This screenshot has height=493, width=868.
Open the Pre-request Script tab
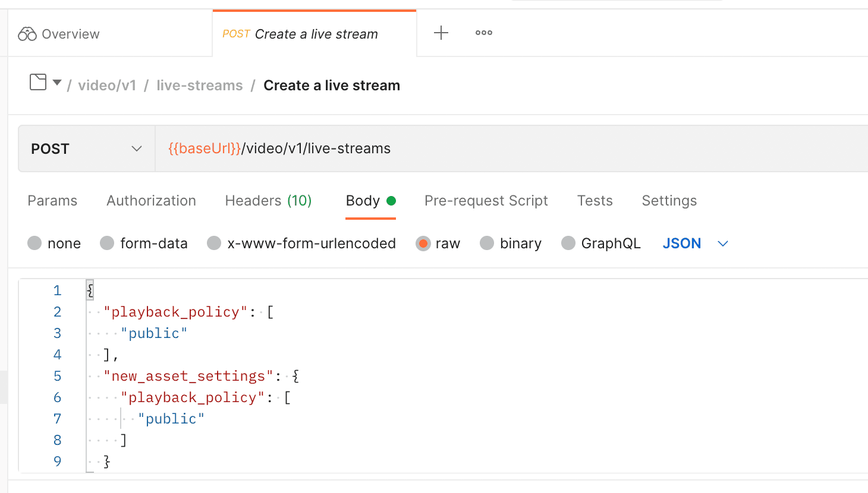pos(486,200)
